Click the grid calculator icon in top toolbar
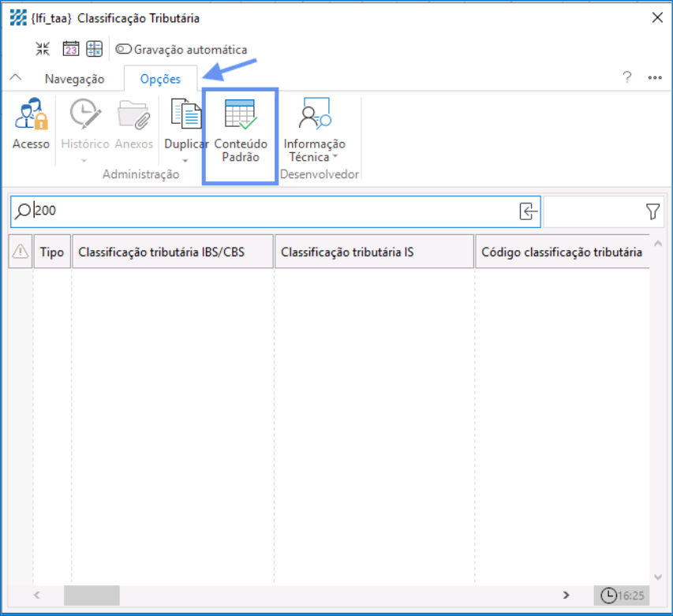This screenshot has width=673, height=616. pyautogui.click(x=94, y=49)
